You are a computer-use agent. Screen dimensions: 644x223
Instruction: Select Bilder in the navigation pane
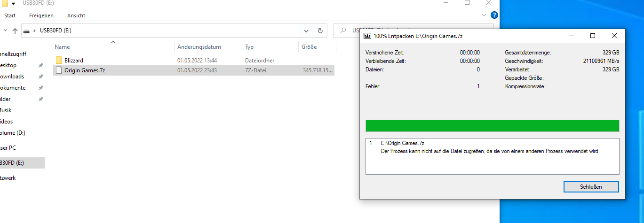point(6,99)
